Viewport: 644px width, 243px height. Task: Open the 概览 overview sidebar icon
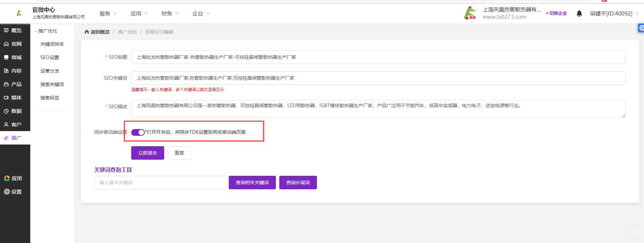pyautogui.click(x=6, y=31)
